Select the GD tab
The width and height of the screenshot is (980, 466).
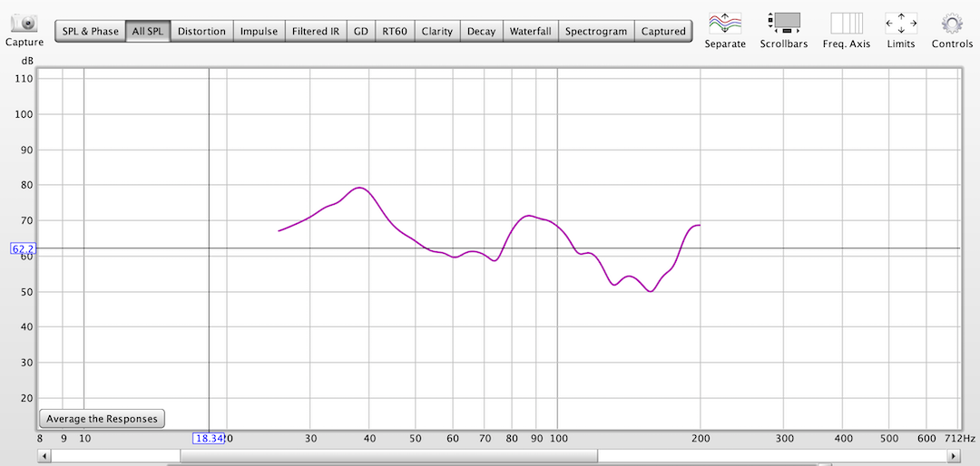point(361,31)
